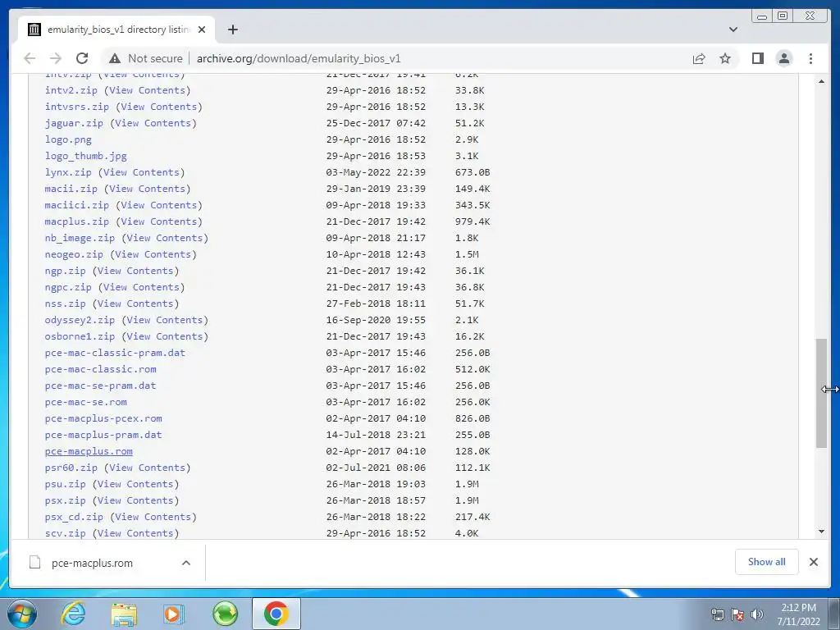Go back to the previous page
840x630 pixels.
(x=30, y=58)
